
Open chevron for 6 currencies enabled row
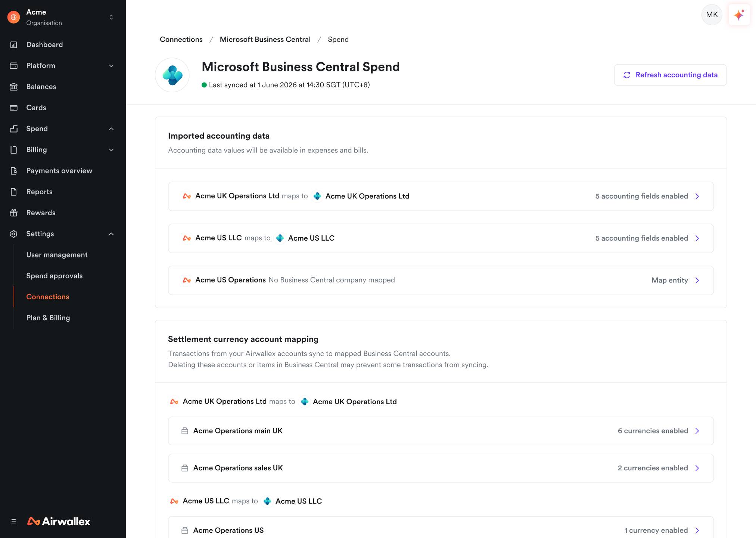pyautogui.click(x=697, y=431)
